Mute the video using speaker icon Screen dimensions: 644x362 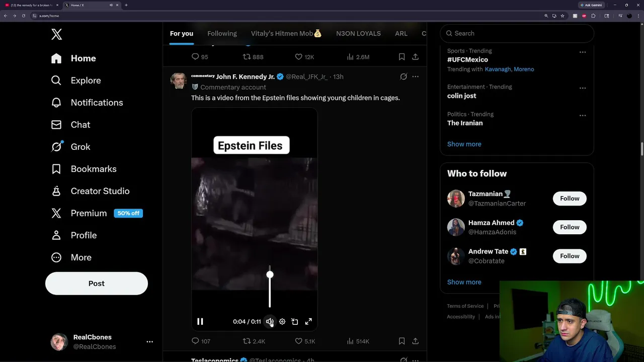click(x=270, y=322)
